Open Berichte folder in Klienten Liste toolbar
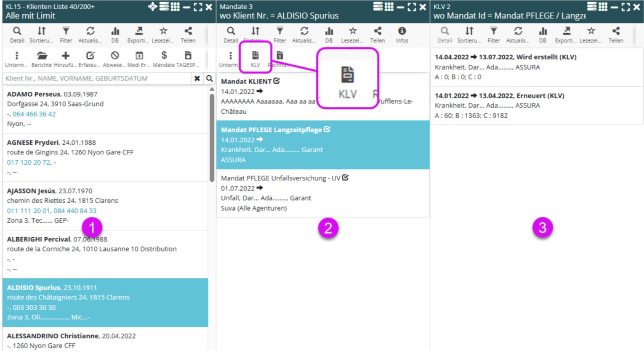The image size is (644, 353). click(x=41, y=58)
